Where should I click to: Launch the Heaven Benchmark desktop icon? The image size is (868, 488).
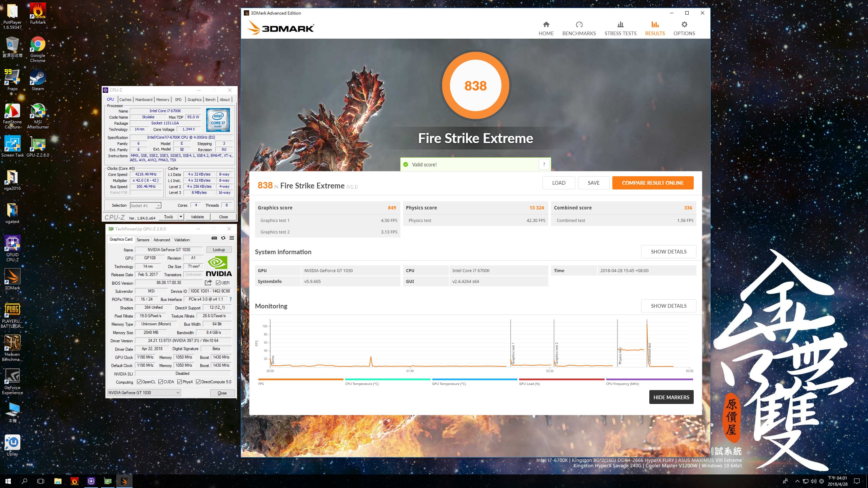[x=12, y=348]
